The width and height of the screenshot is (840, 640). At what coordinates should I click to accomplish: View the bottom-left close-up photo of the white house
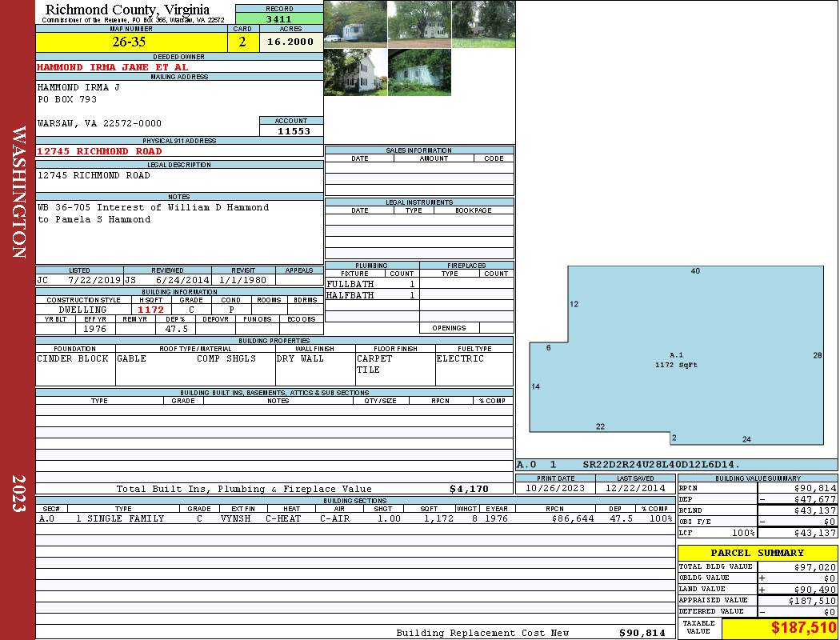[x=355, y=72]
